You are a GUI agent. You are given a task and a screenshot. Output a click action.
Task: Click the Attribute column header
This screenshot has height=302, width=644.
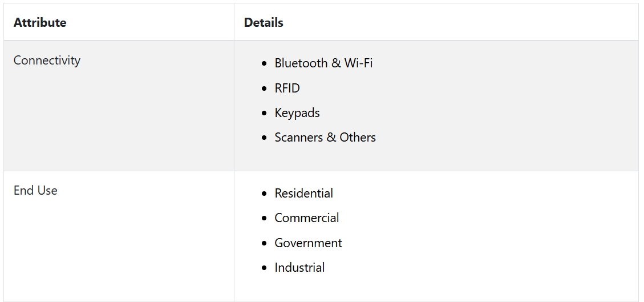(40, 23)
